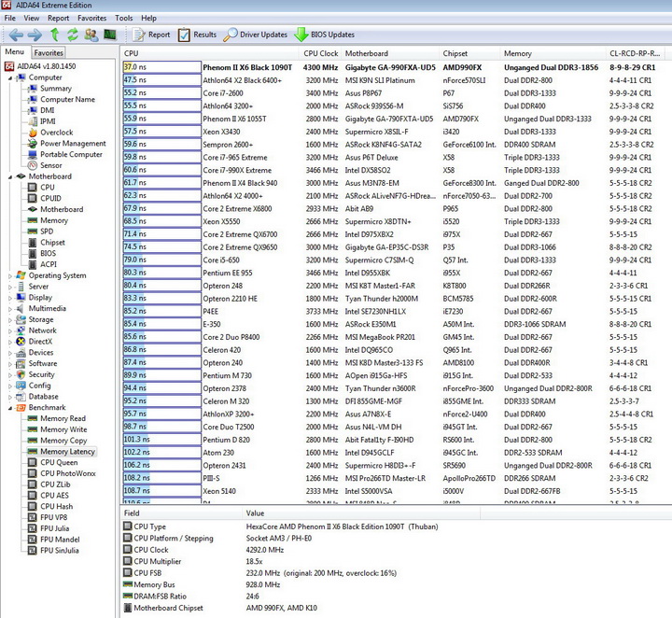Select Summary icon in the tree
The width and height of the screenshot is (672, 618).
click(32, 89)
